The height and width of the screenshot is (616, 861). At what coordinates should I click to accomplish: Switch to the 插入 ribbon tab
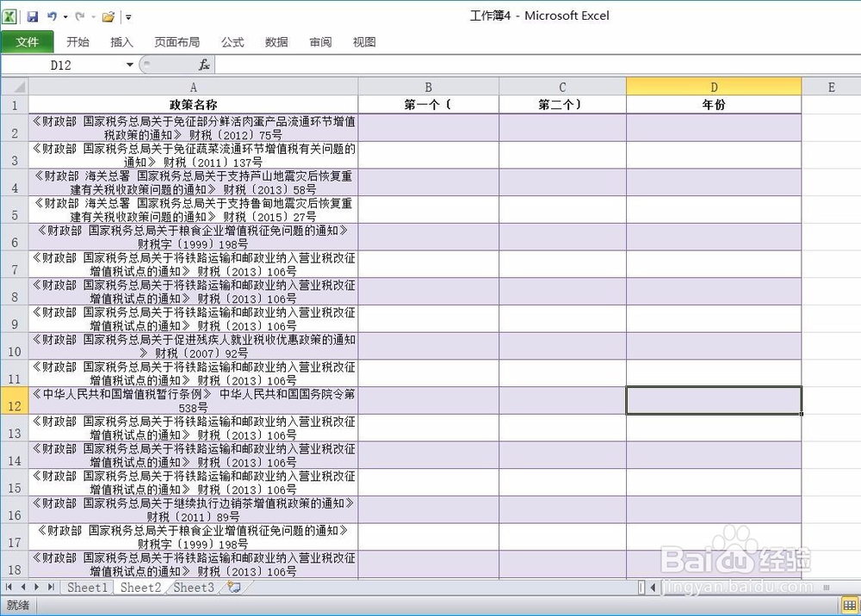[x=121, y=41]
